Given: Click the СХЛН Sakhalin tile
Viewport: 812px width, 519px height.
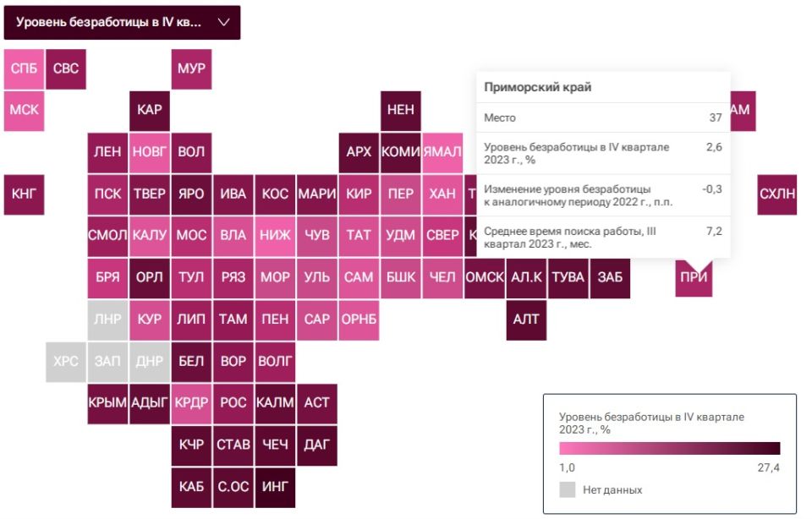Looking at the screenshot, I should 776,194.
